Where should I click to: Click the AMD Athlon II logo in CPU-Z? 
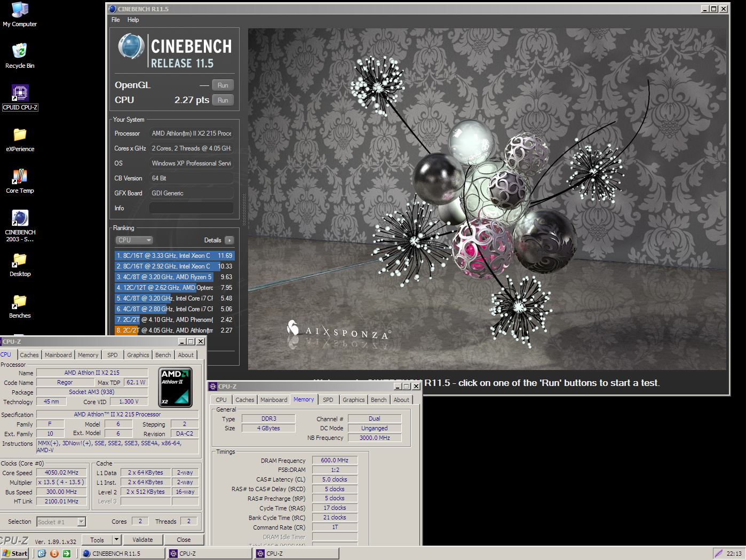coord(176,387)
